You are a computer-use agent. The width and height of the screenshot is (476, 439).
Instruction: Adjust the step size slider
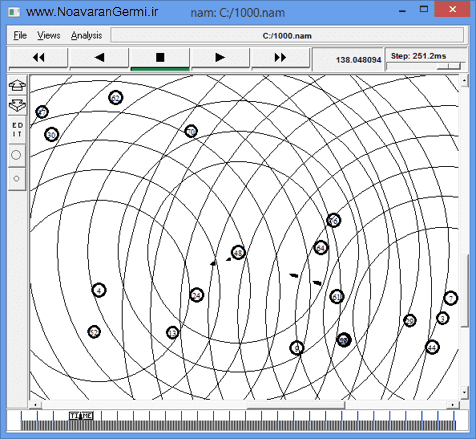coord(449,67)
